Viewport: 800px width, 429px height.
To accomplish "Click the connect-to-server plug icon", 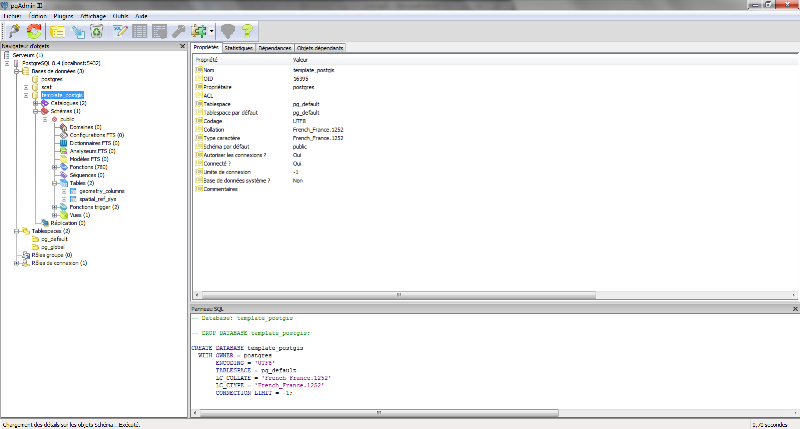I will [13, 32].
